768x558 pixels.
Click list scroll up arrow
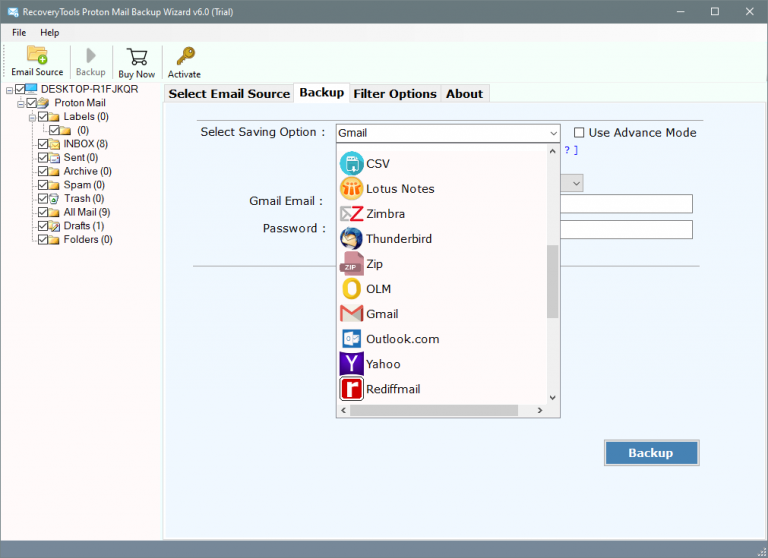point(552,151)
